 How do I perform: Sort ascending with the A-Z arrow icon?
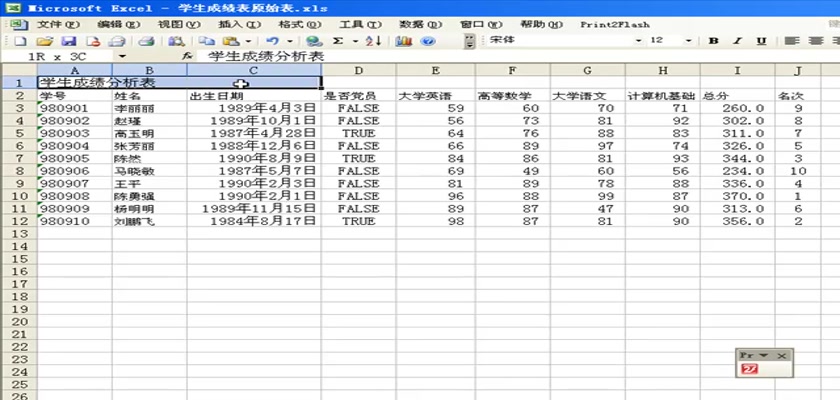373,41
